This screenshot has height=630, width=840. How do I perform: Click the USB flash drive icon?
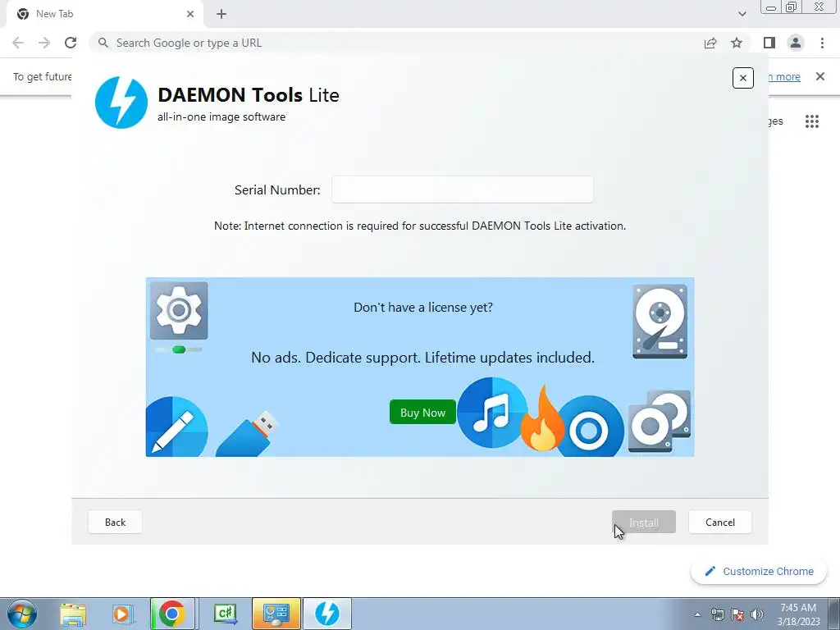248,435
